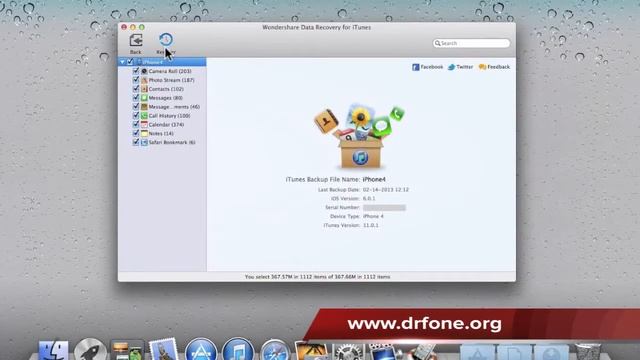Viewport: 640px width, 360px height.
Task: Go back using the Back toolbar icon
Action: tap(136, 44)
